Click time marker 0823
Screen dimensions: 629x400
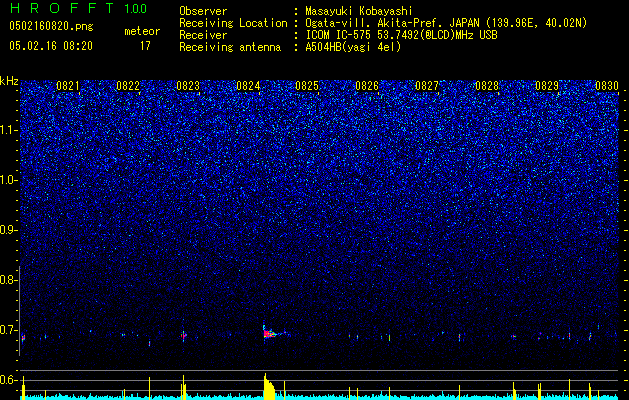(188, 86)
